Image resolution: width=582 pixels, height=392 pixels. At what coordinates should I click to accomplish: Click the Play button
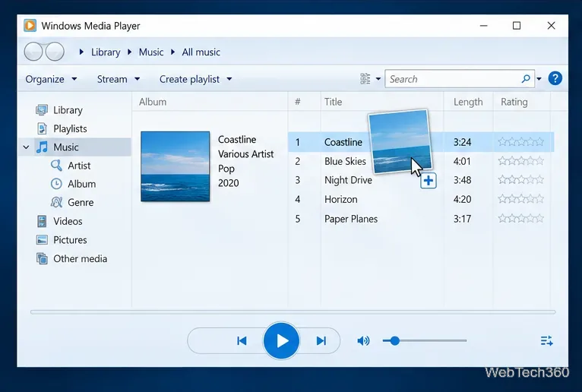281,340
